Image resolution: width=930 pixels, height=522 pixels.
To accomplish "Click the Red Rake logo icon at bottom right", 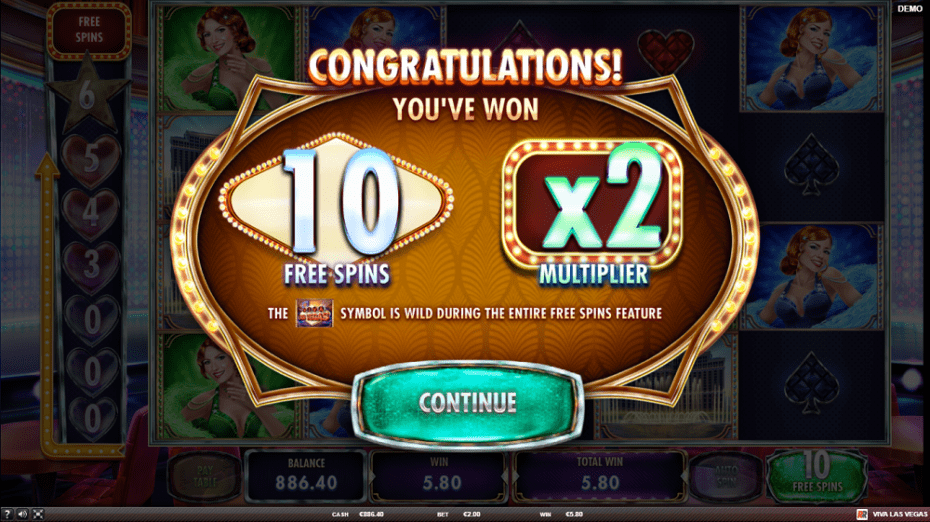I will pos(862,514).
